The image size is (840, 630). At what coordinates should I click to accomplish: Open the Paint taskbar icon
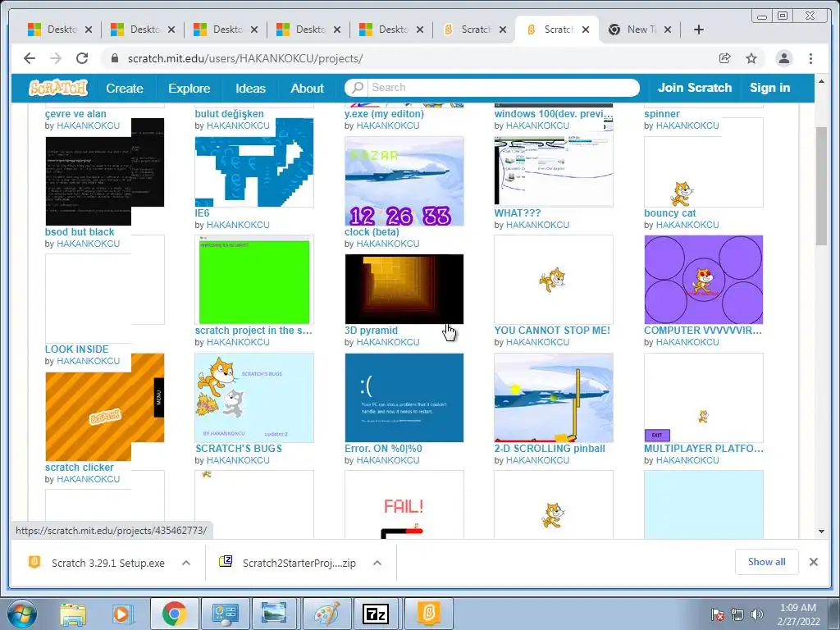pos(326,614)
